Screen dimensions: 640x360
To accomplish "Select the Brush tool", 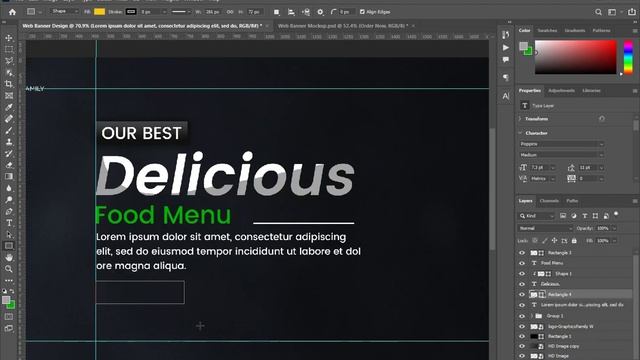I will coord(9,131).
